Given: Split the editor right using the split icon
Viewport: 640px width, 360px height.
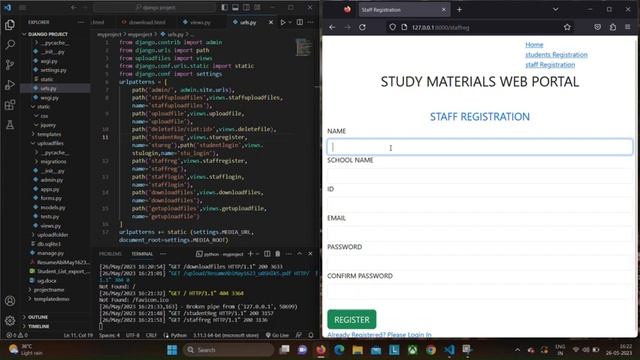Looking at the screenshot, I should [300, 22].
